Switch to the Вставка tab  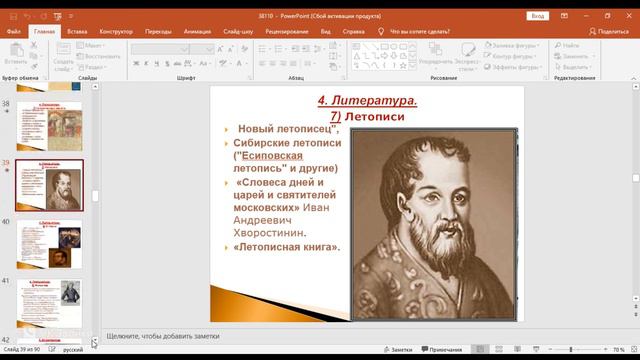coord(77,31)
